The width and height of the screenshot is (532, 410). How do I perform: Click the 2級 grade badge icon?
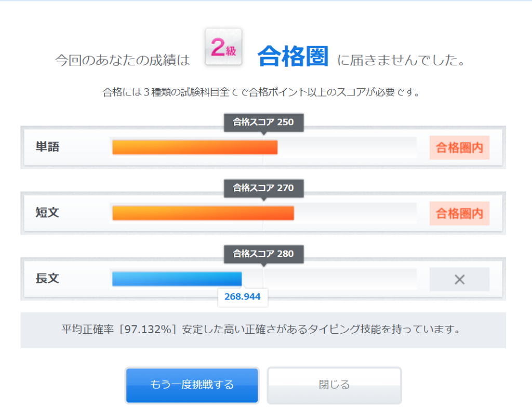point(223,47)
